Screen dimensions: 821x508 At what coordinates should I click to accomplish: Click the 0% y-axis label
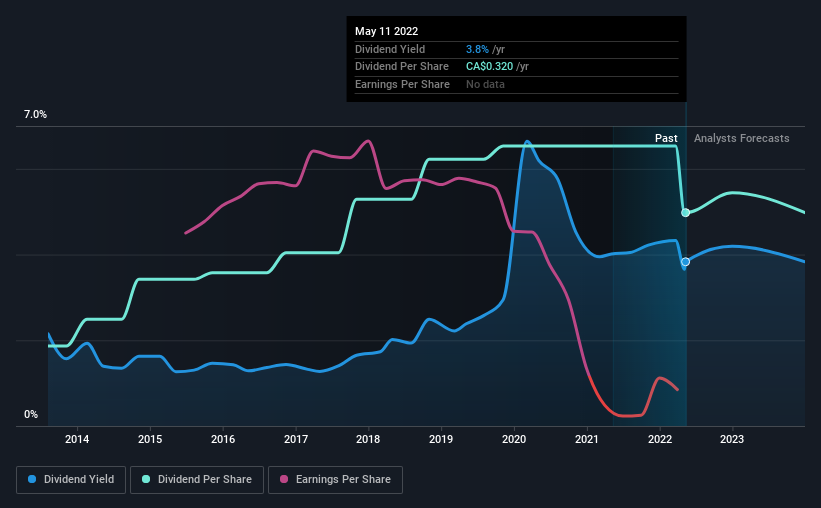tap(31, 414)
